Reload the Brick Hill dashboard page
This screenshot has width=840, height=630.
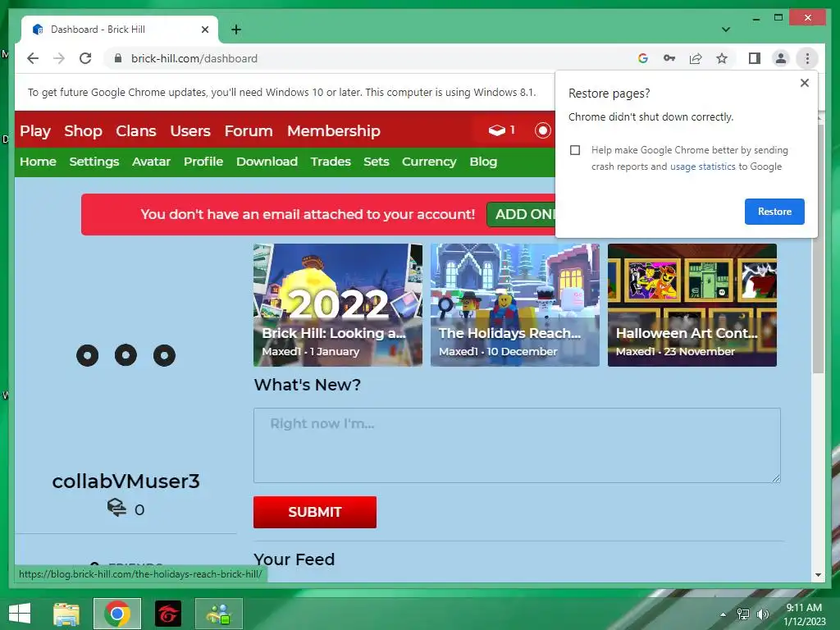pos(85,58)
